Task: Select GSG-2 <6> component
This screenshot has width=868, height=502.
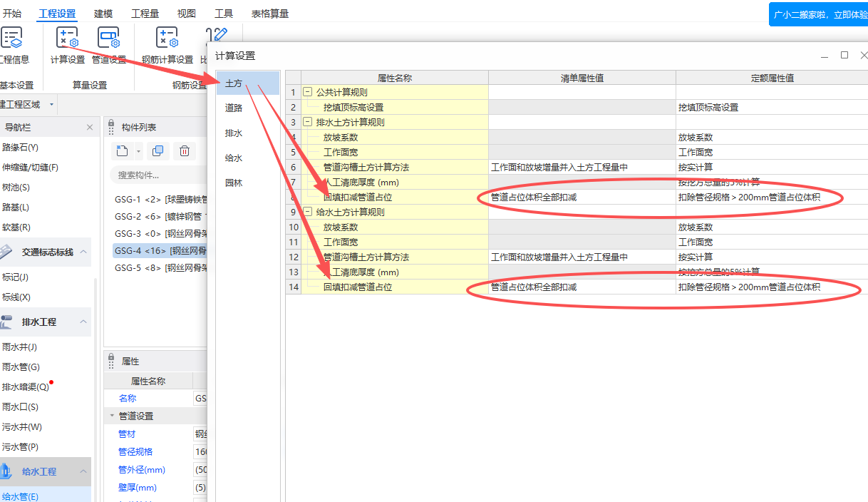Action: coord(160,216)
